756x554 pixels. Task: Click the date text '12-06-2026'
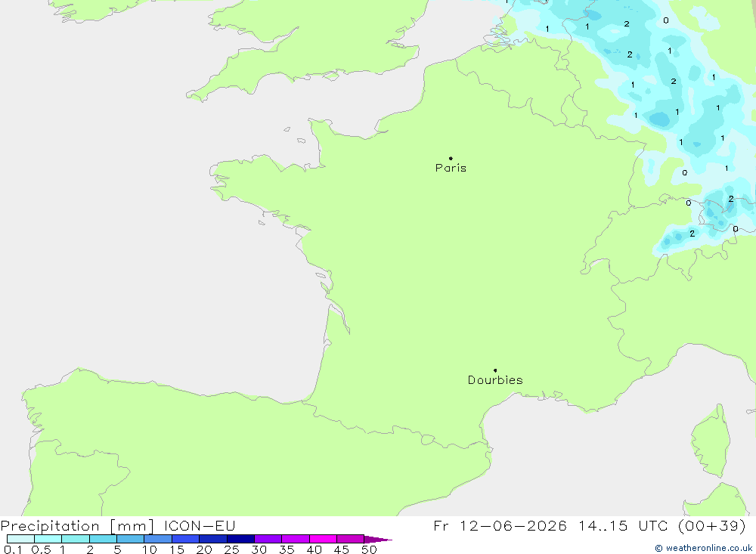513,525
